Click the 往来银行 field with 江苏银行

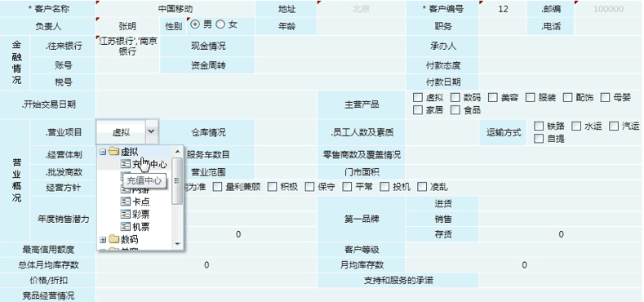[x=127, y=46]
